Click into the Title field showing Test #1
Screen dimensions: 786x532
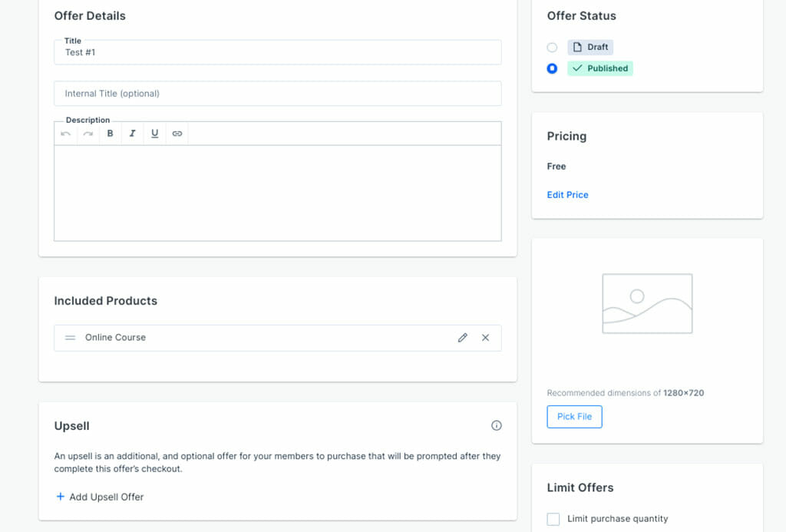[278, 52]
